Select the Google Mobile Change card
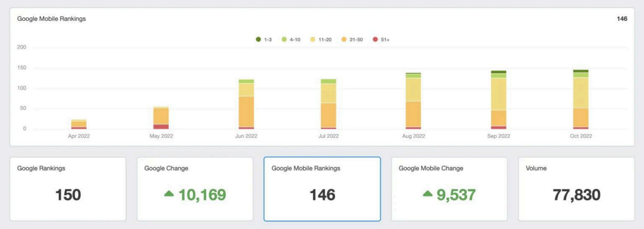644x229 pixels. pyautogui.click(x=449, y=189)
